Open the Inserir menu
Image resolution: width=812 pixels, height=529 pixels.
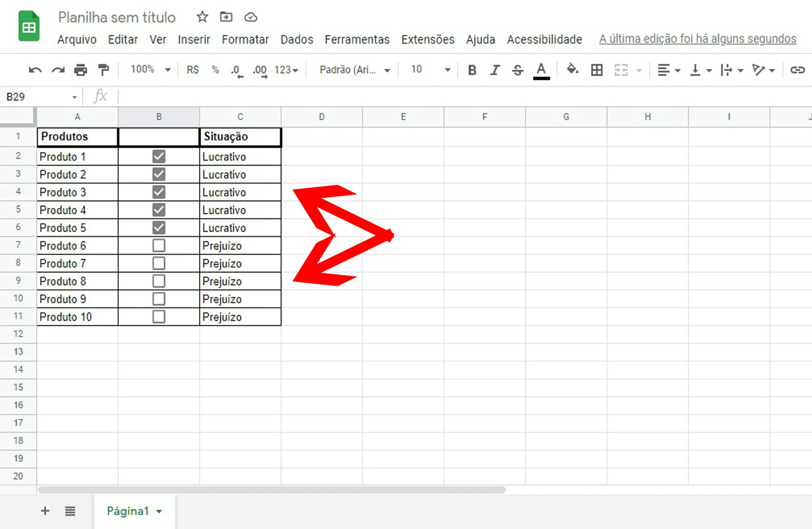coord(194,40)
